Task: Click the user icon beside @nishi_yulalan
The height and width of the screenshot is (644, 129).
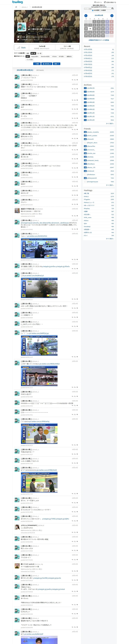Action: (x=85, y=136)
